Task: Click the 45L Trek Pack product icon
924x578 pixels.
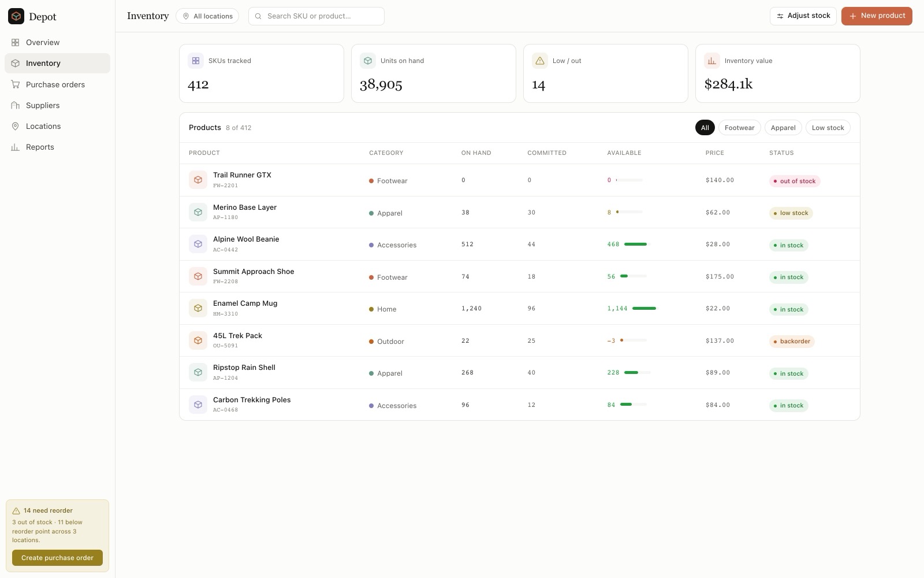Action: (x=198, y=340)
